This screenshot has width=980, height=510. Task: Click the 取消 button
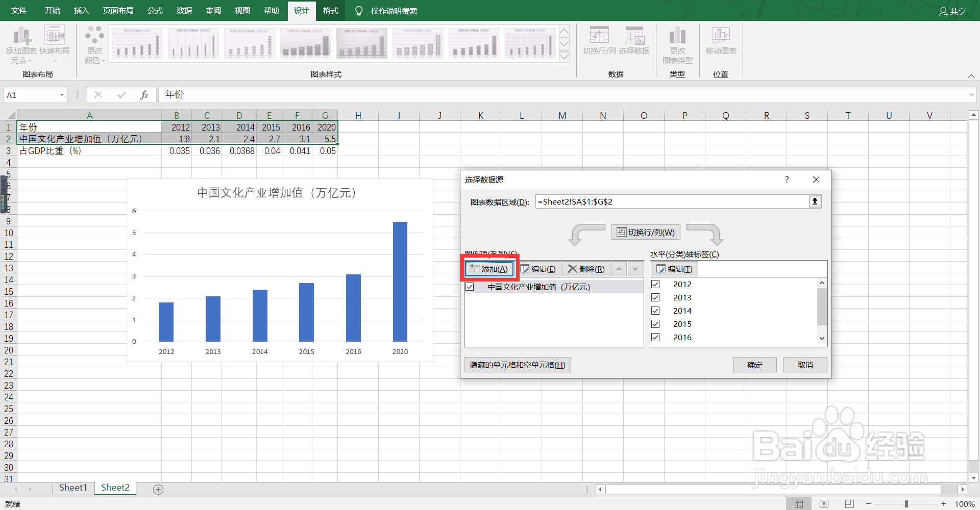tap(805, 365)
